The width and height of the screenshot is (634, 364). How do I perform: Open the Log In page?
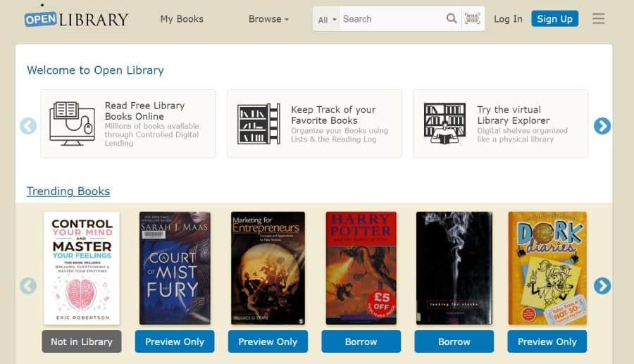[x=508, y=19]
